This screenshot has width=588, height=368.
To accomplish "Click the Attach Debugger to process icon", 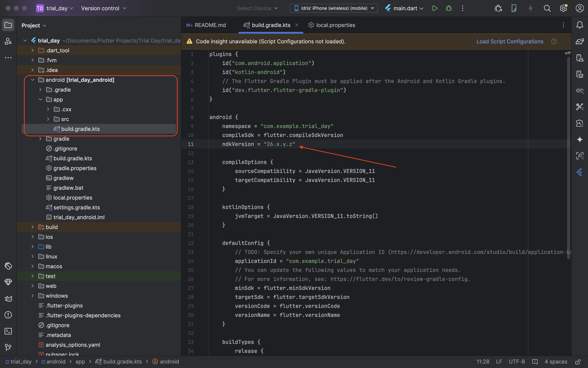I will (x=498, y=8).
